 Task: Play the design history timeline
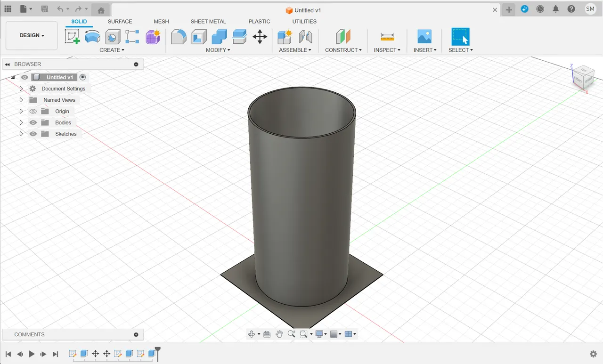(31, 354)
